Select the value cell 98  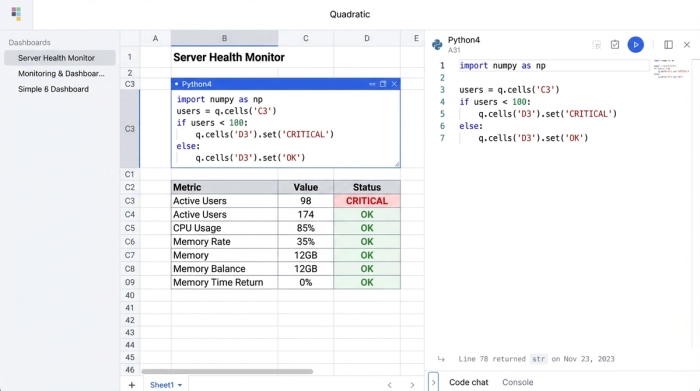click(x=305, y=201)
